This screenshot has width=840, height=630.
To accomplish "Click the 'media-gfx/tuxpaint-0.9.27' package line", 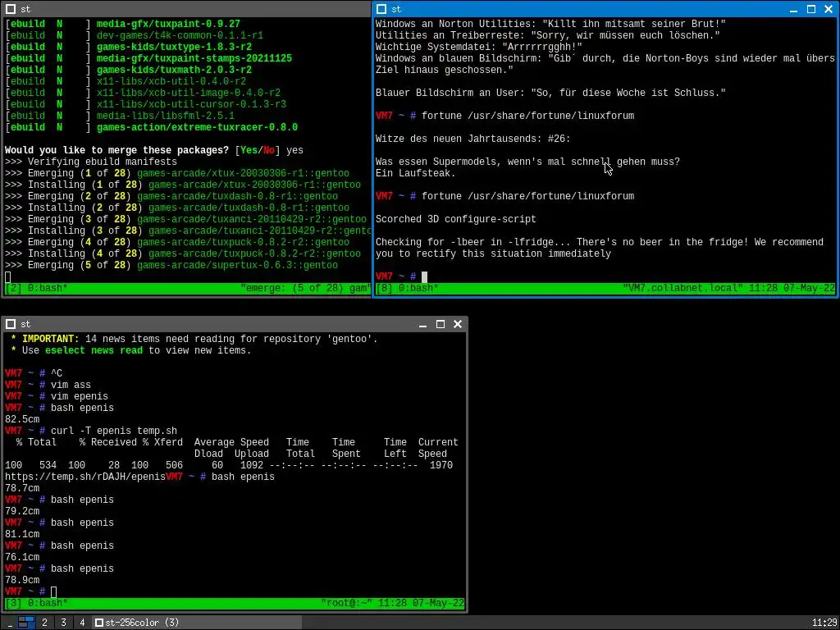I will (168, 24).
